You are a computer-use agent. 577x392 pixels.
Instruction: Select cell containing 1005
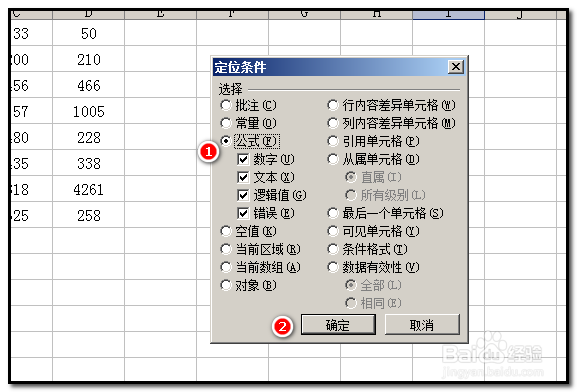pos(89,111)
